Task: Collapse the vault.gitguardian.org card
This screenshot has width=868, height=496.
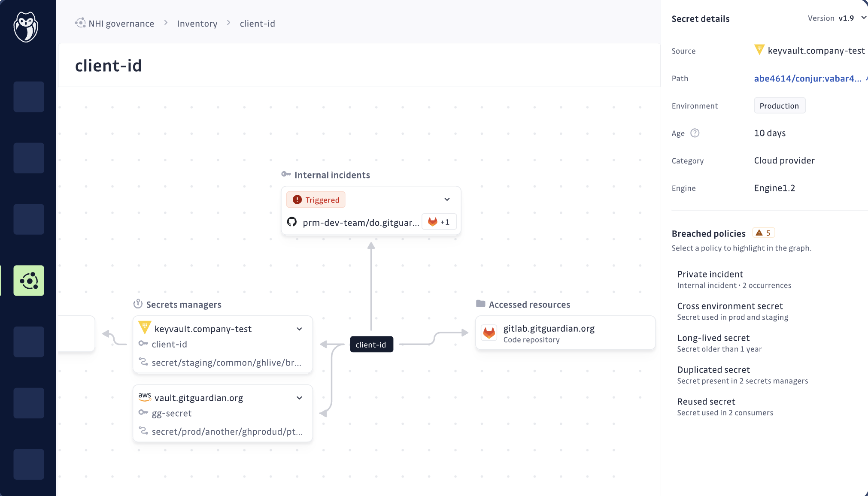Action: click(x=299, y=398)
